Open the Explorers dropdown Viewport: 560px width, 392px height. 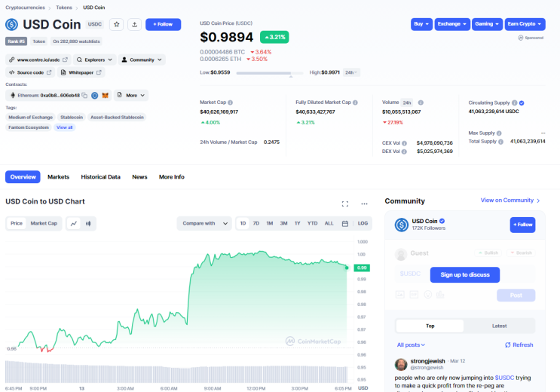pos(95,60)
